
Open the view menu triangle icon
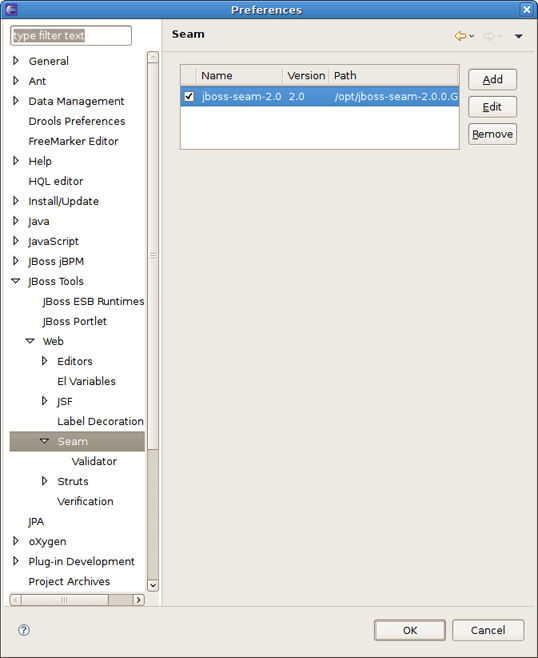519,37
